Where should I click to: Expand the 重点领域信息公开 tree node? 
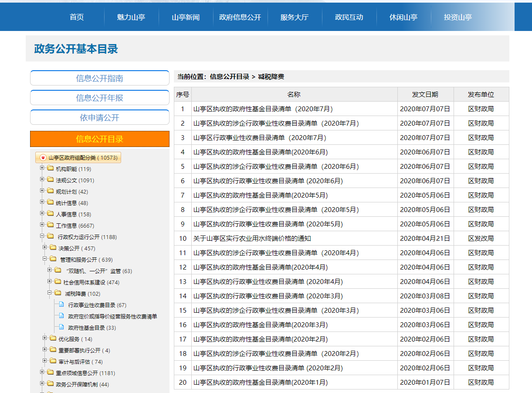tap(42, 372)
